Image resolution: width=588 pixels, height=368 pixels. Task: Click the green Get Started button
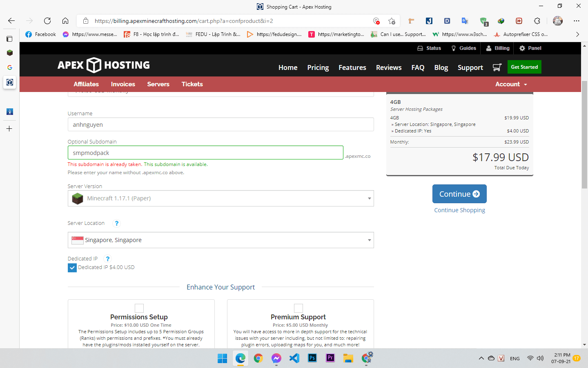click(x=524, y=67)
